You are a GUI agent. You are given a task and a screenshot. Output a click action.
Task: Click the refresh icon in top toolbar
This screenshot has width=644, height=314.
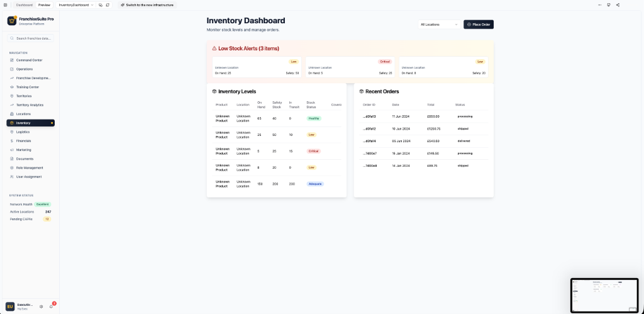pyautogui.click(x=108, y=5)
